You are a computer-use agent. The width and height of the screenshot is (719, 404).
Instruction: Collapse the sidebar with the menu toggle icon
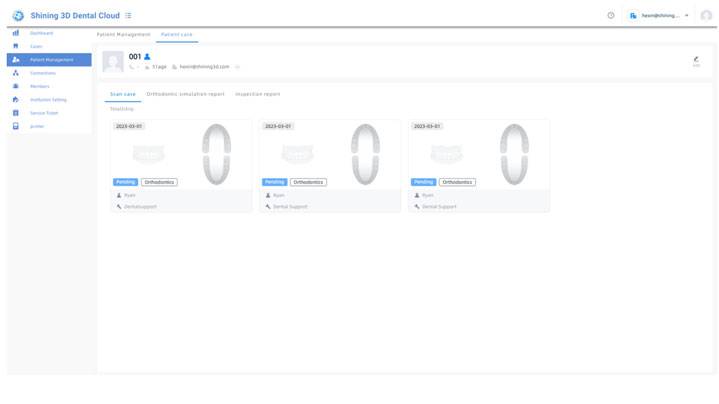pyautogui.click(x=128, y=16)
